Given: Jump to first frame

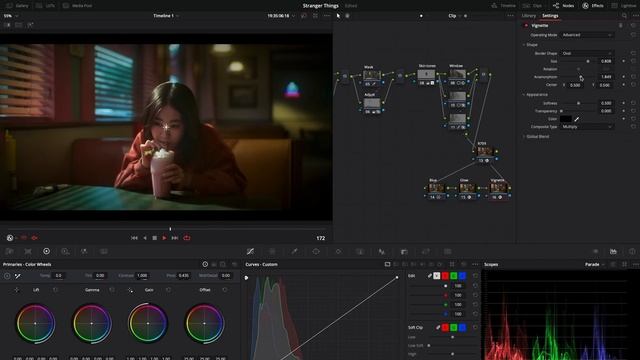Looking at the screenshot, I should coord(134,238).
